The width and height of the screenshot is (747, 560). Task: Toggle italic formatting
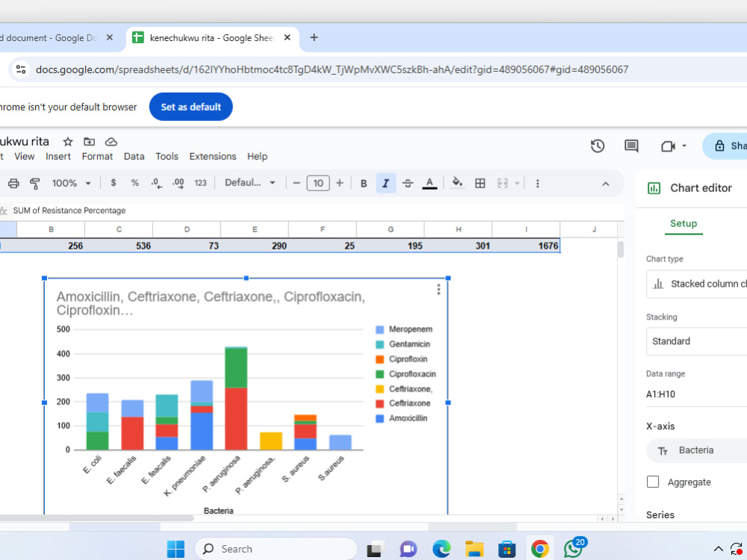coord(386,184)
